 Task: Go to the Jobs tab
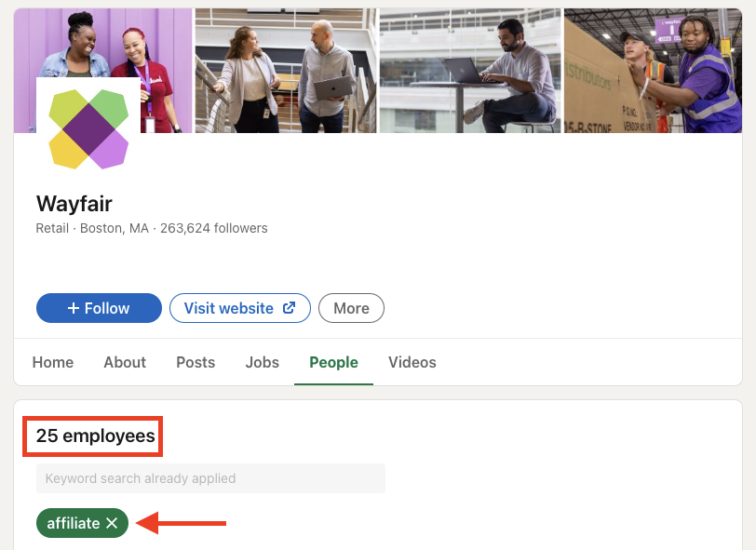pos(263,362)
